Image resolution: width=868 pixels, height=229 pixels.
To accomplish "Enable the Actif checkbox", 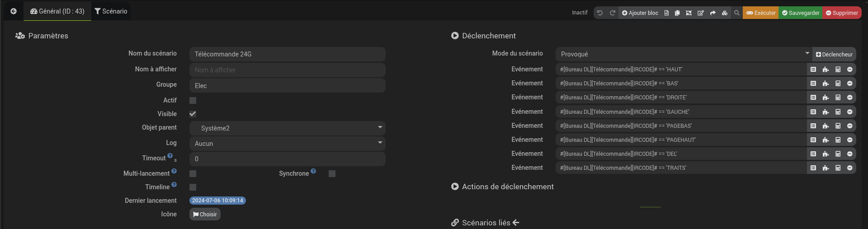I will click(193, 100).
